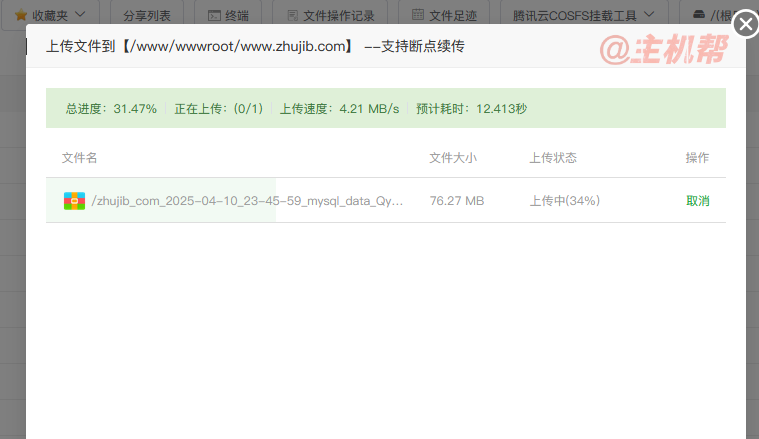Click the 正在上传: (0/1) counter
Viewport: 759px width, 439px height.
click(x=219, y=109)
